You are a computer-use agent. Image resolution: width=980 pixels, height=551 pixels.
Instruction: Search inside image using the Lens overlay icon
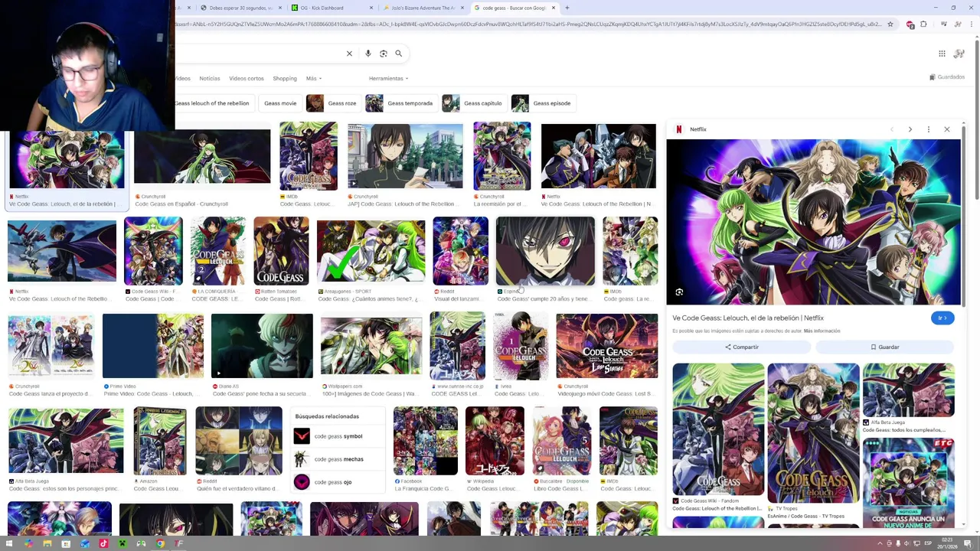click(679, 292)
